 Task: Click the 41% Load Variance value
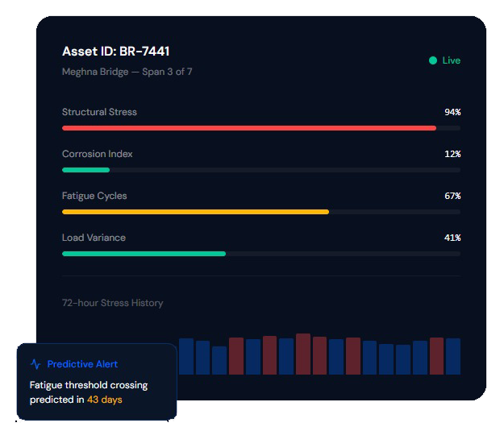[x=452, y=238]
